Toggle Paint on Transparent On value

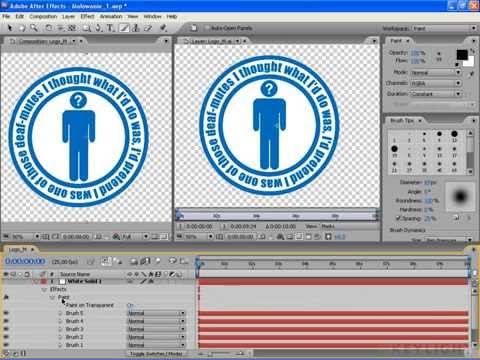tap(130, 305)
